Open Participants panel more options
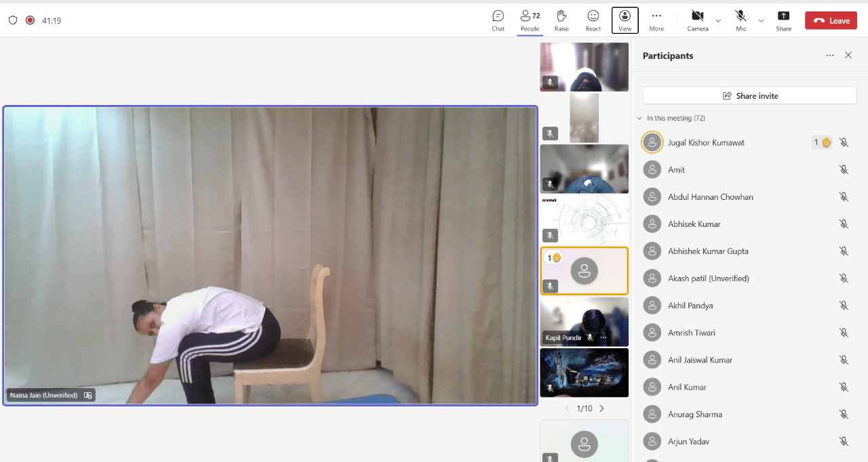The height and width of the screenshot is (462, 868). click(x=830, y=56)
